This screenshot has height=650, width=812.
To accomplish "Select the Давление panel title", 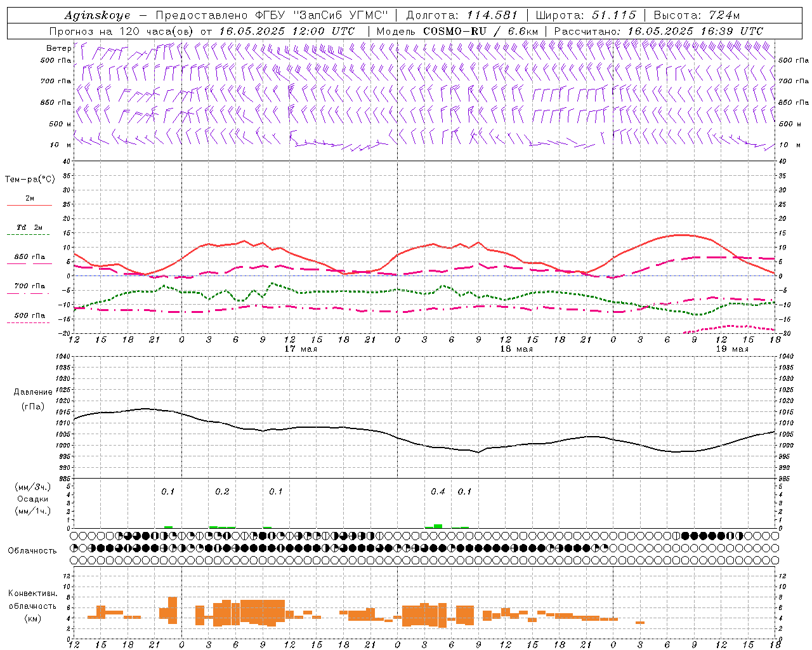I will (x=33, y=392).
